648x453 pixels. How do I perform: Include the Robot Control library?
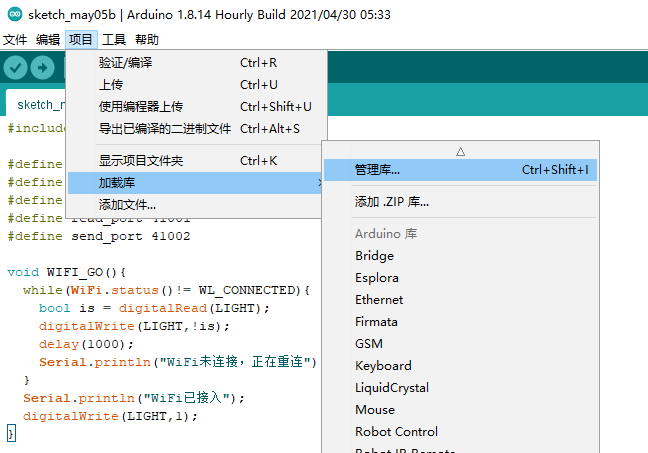click(460, 432)
